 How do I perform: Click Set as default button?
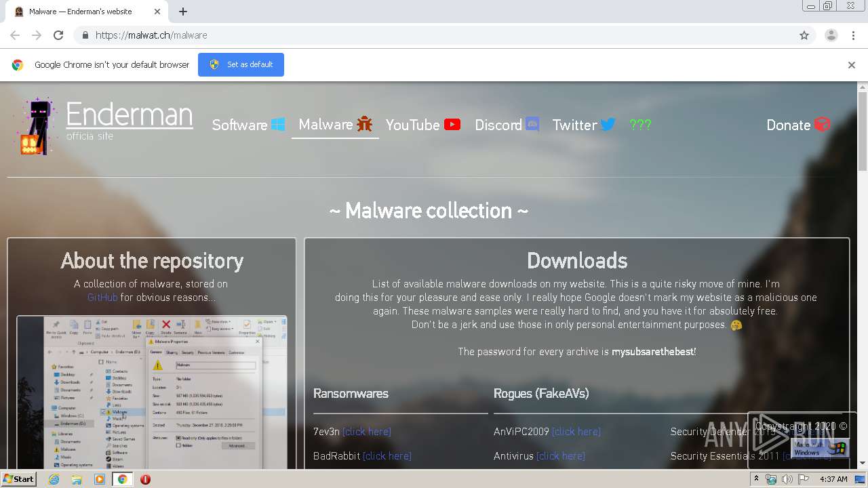[241, 64]
